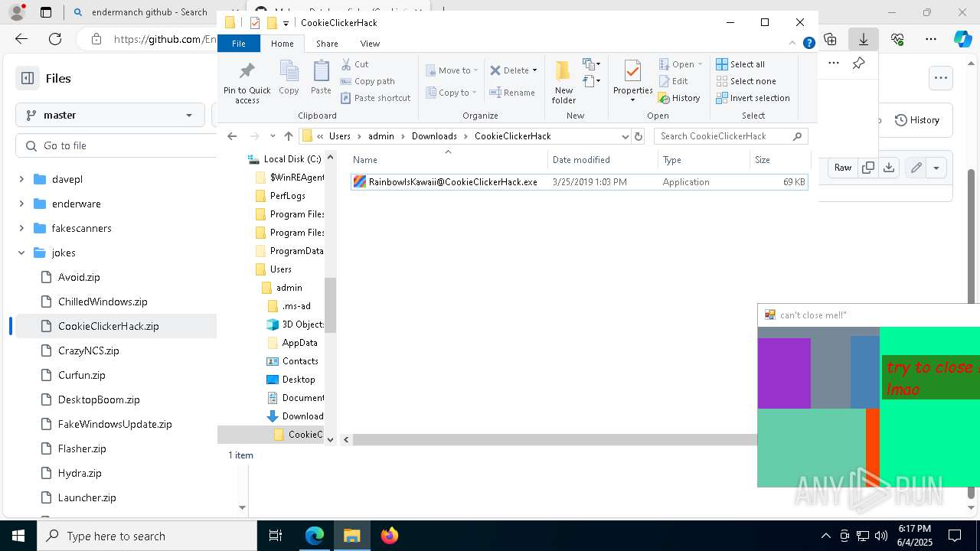Click Pin to Quick access icon
Viewport: 980px width, 551px height.
click(247, 72)
